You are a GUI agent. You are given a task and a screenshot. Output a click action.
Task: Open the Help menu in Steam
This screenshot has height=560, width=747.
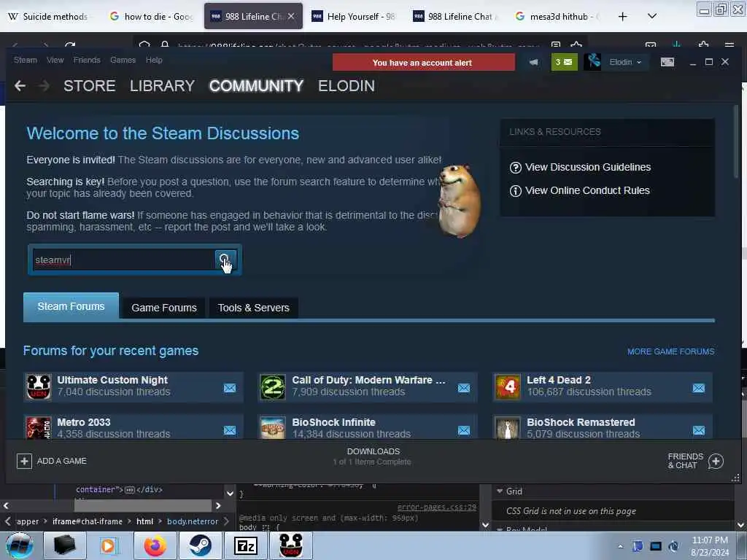click(154, 60)
